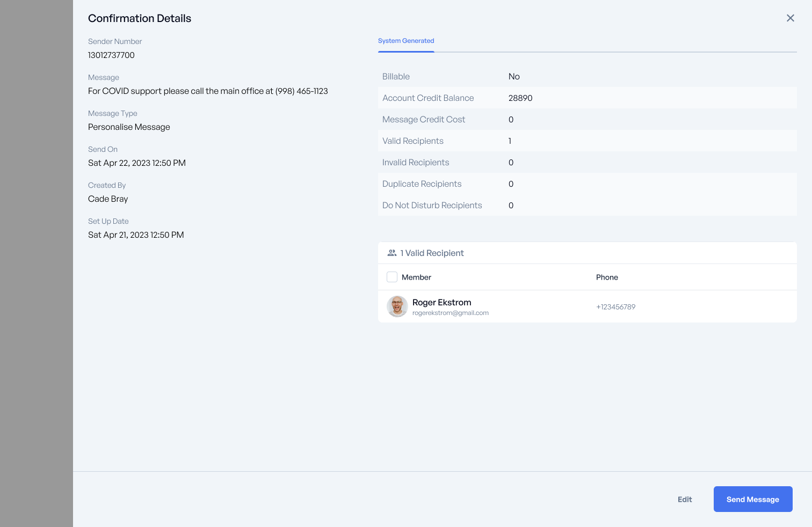This screenshot has height=527, width=812.
Task: Click the valid recipients group icon
Action: pyautogui.click(x=392, y=253)
